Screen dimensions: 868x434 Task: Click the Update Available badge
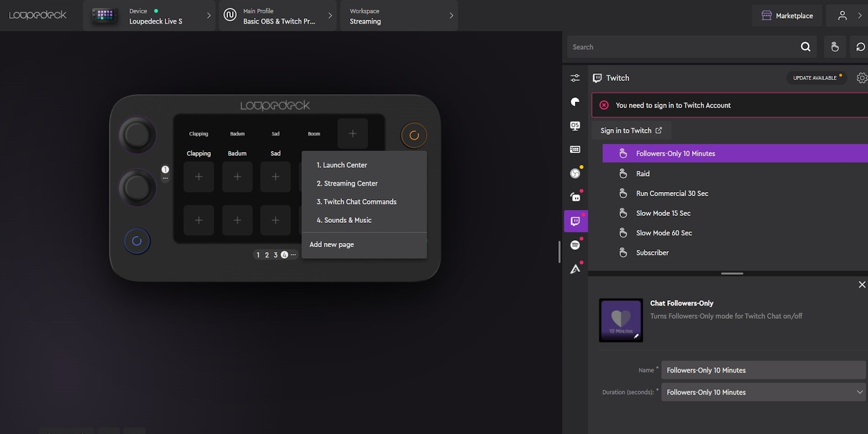(816, 78)
